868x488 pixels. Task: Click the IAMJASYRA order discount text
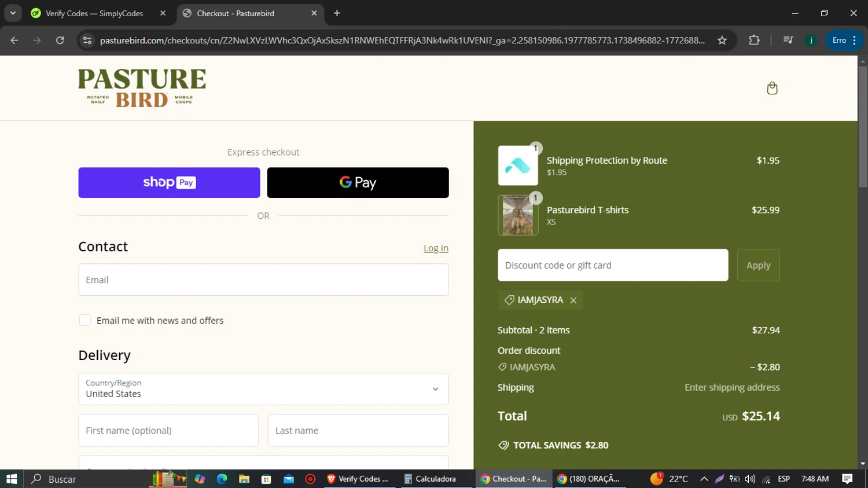coord(532,367)
